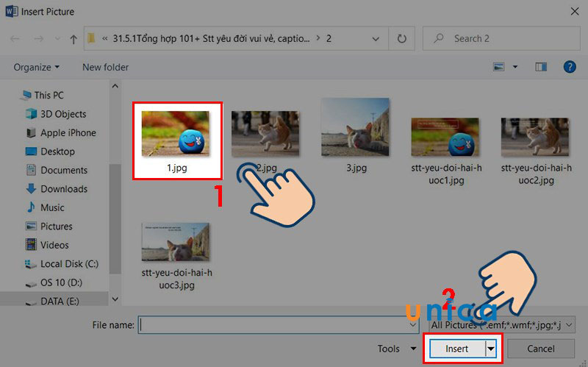Click the hidden path « chevron
Screen dimensions: 588x367
coord(104,38)
